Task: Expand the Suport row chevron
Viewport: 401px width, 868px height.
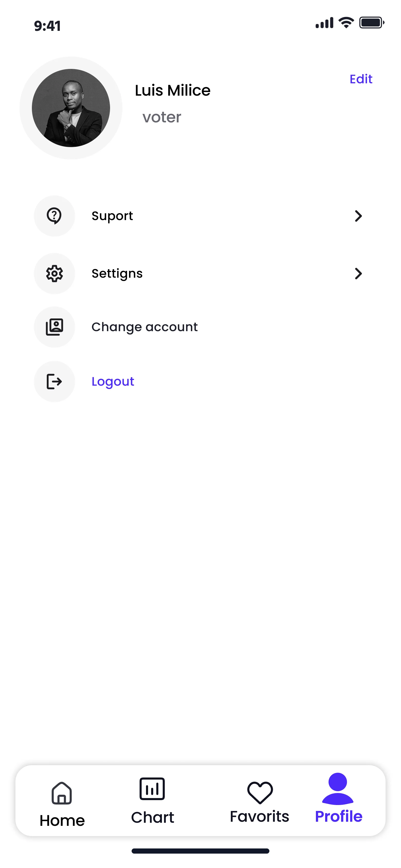Action: pyautogui.click(x=358, y=216)
